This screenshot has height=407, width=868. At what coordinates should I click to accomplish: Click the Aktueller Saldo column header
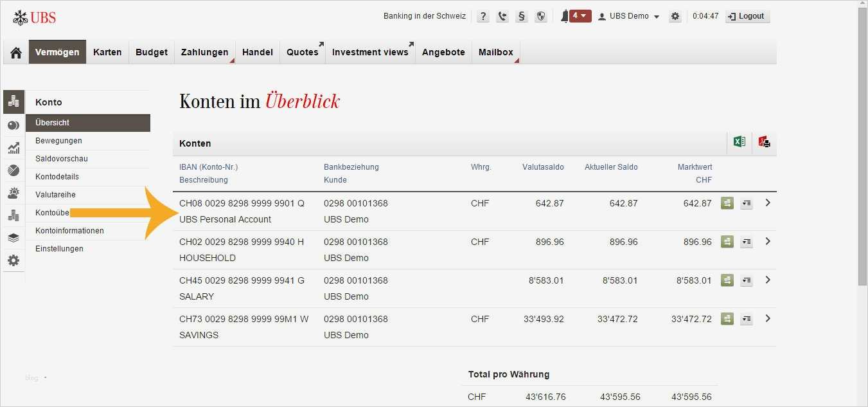(x=611, y=167)
